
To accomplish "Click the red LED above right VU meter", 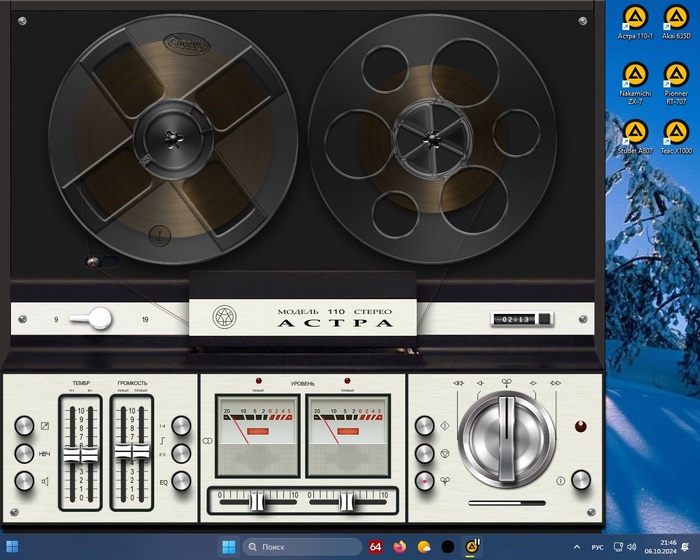I will (x=347, y=381).
